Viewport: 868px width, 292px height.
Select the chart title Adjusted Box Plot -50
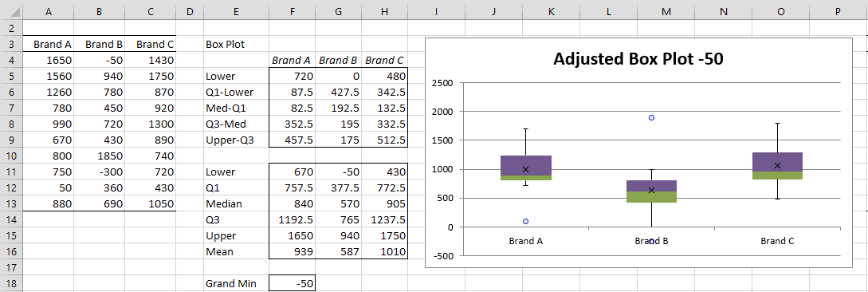point(638,58)
